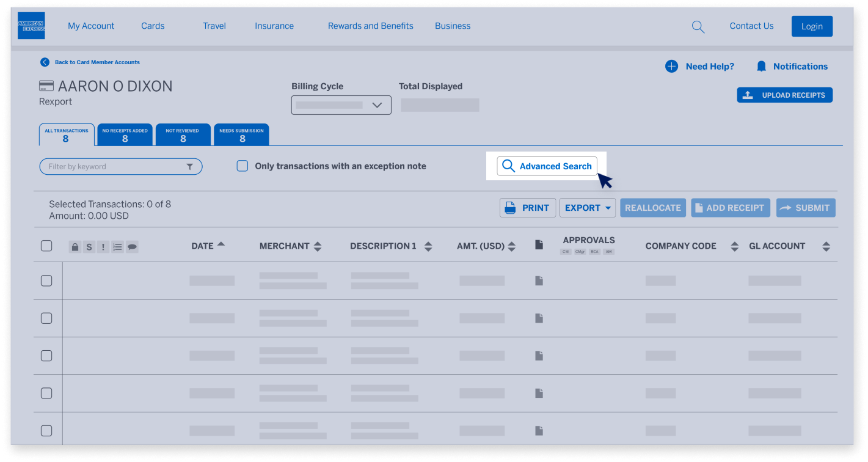Click the exclamation mark column icon

[103, 246]
